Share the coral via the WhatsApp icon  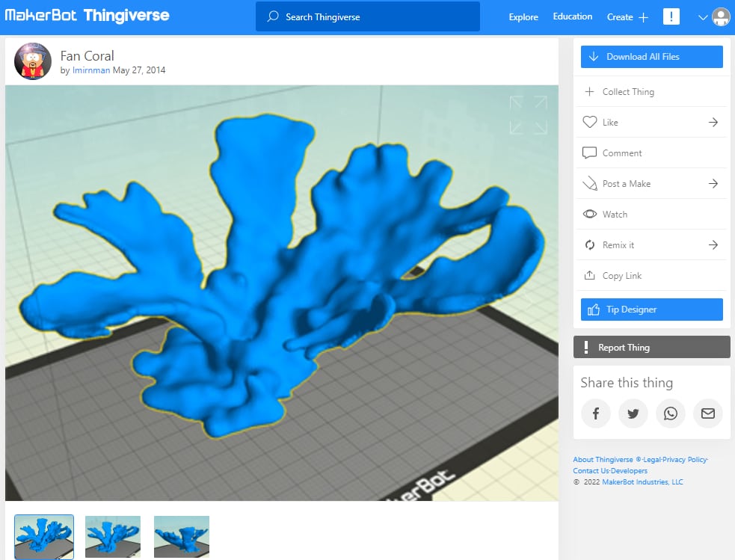[670, 413]
